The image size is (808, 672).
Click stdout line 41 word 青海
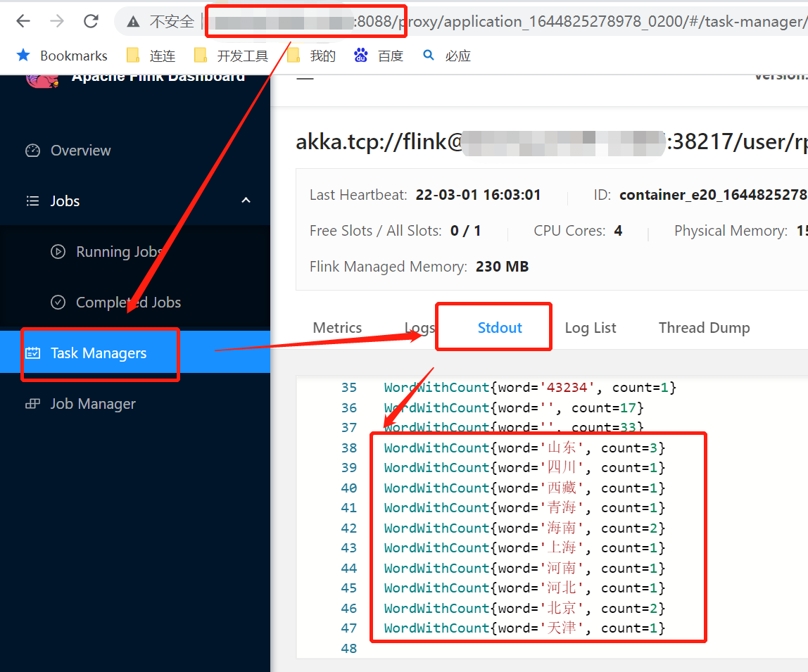[561, 508]
